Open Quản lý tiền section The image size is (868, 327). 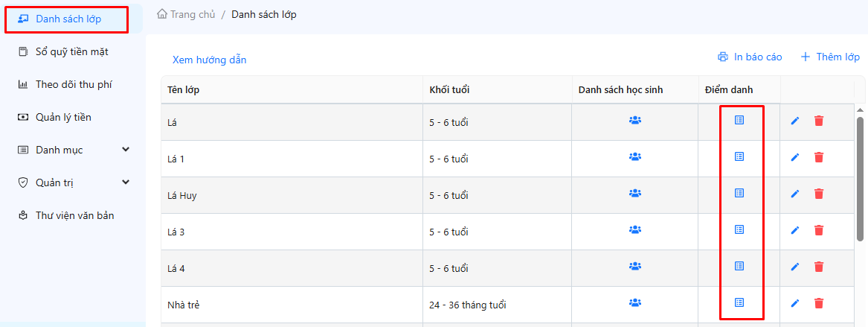[63, 117]
